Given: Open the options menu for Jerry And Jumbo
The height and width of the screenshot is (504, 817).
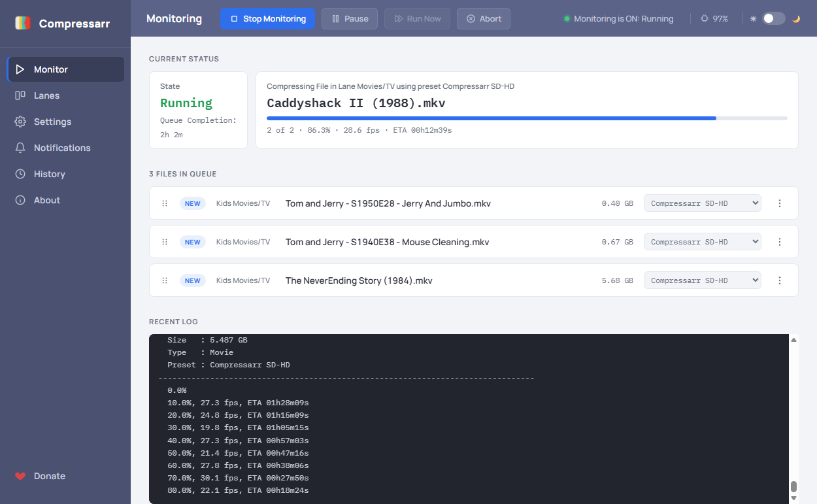Looking at the screenshot, I should (x=780, y=203).
